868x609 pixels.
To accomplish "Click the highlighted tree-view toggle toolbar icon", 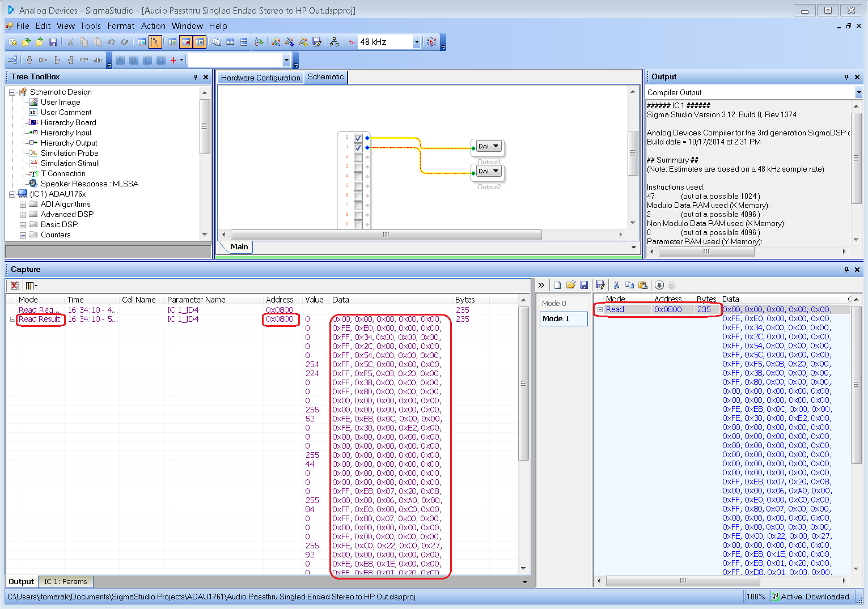I will click(x=155, y=42).
